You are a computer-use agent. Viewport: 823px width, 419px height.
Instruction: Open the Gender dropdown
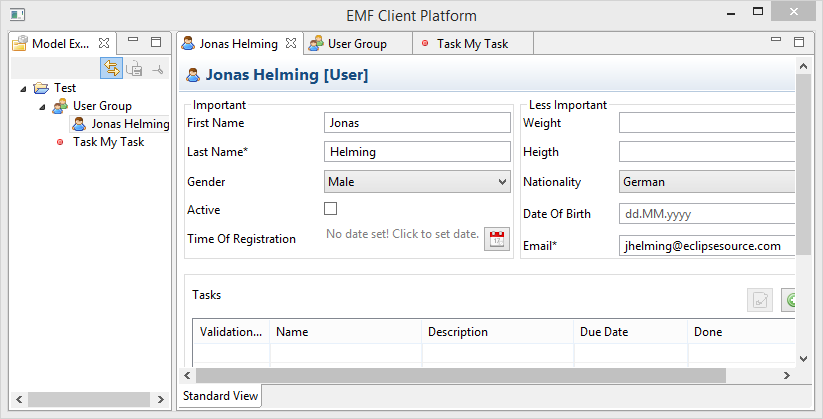point(417,182)
